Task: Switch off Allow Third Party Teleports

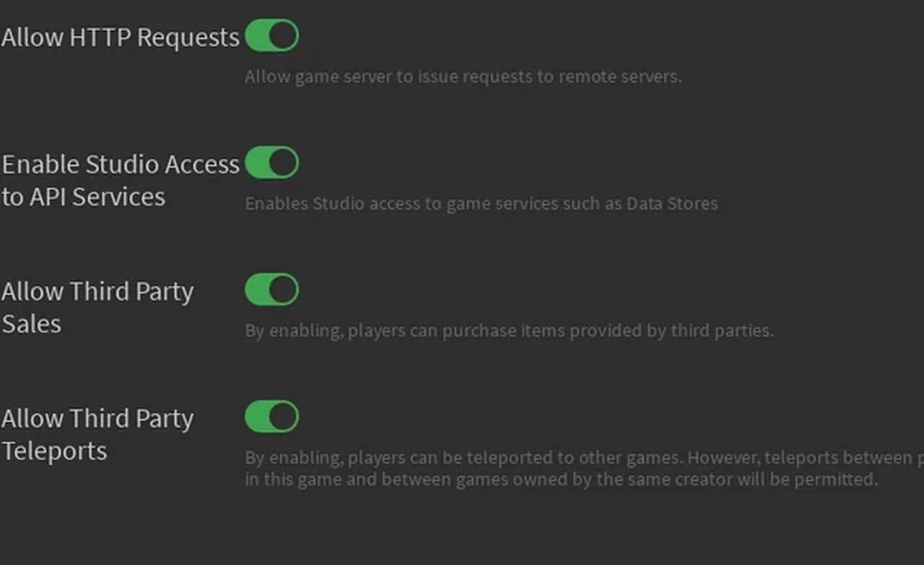Action: (271, 416)
